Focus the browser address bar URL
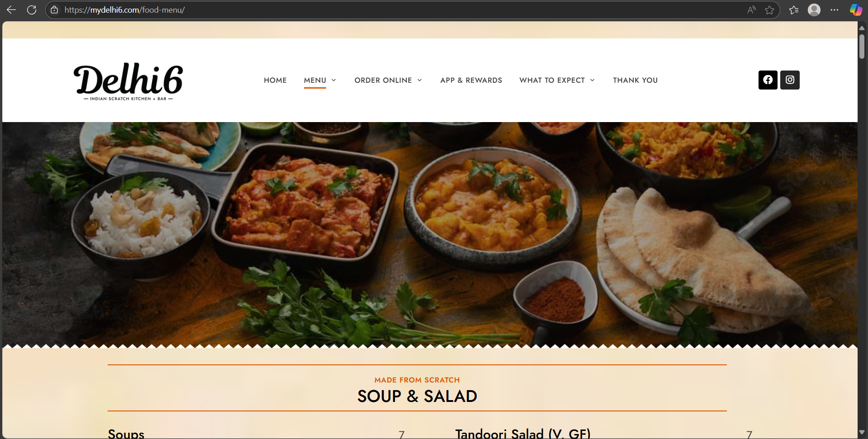The width and height of the screenshot is (868, 439). [x=124, y=10]
